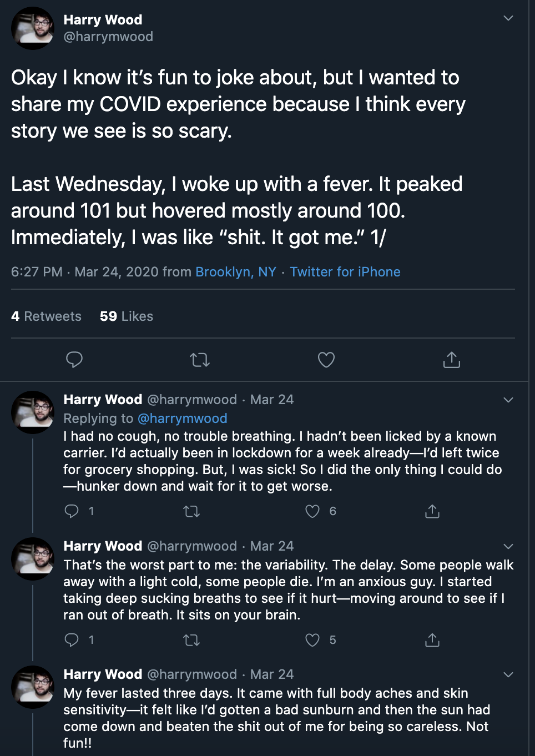Retweet the 'worst part to me' tweet

tap(191, 640)
